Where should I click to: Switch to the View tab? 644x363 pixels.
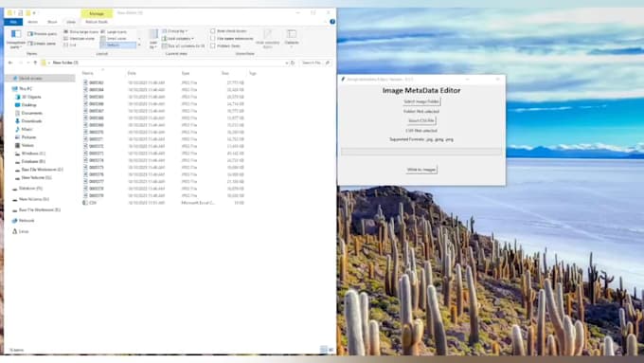click(x=71, y=22)
